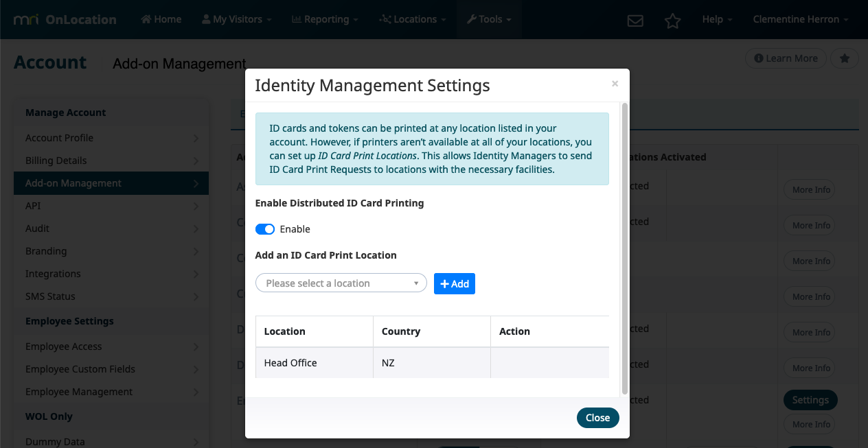This screenshot has height=448, width=868.
Task: Open the 'Please select a location' dropdown
Action: (341, 283)
